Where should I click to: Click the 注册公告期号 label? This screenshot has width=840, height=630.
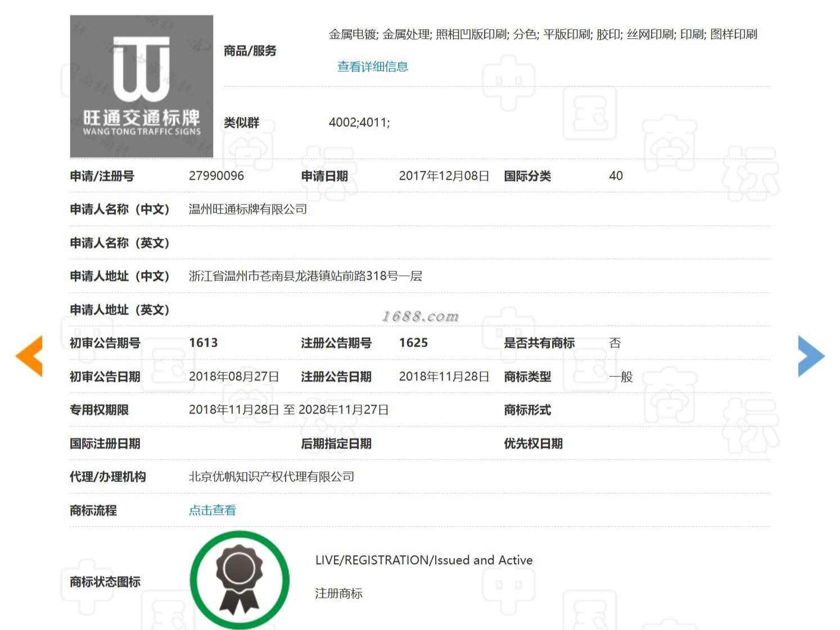(x=336, y=343)
